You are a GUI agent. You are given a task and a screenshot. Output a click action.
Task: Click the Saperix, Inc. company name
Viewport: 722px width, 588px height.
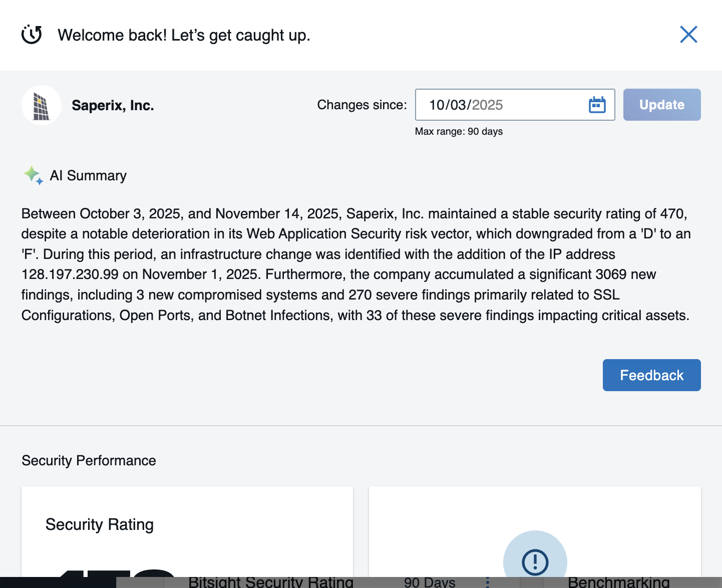[x=113, y=105]
